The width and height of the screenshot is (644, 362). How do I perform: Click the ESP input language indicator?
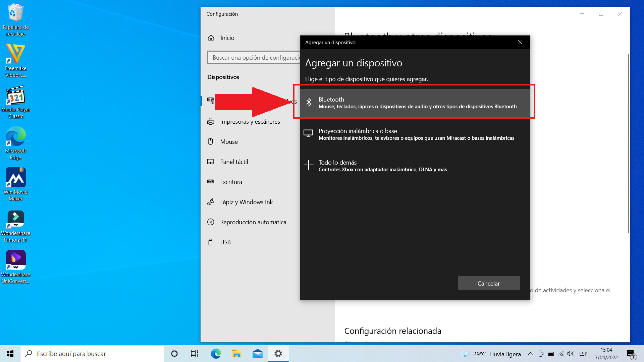(583, 354)
